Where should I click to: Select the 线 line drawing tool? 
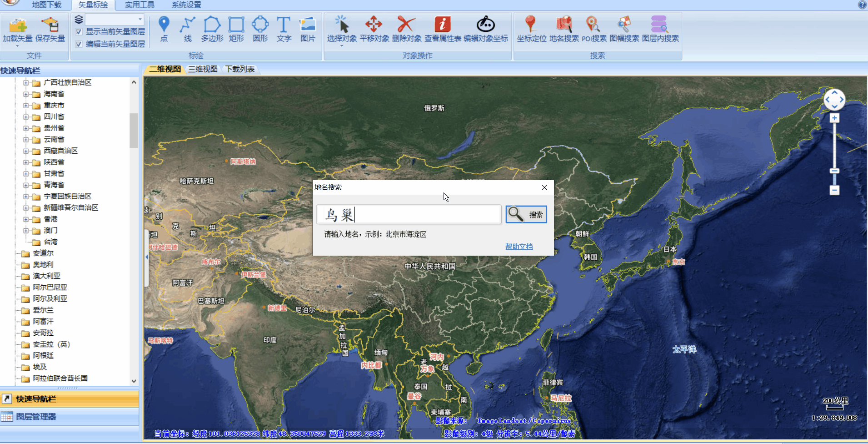click(188, 29)
